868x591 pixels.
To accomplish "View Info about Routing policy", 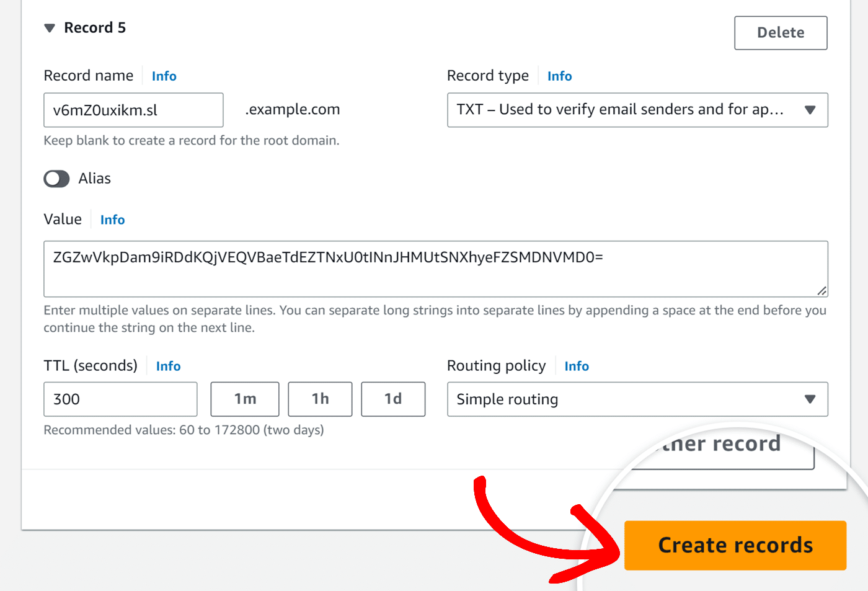I will (577, 366).
